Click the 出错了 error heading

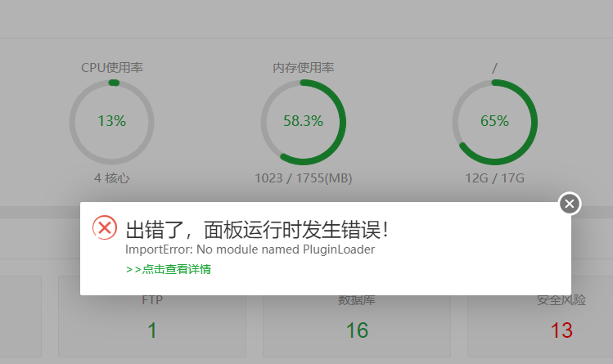click(257, 229)
